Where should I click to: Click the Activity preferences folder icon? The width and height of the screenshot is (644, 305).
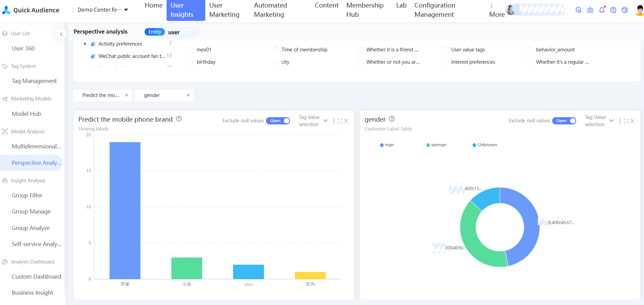click(x=93, y=44)
